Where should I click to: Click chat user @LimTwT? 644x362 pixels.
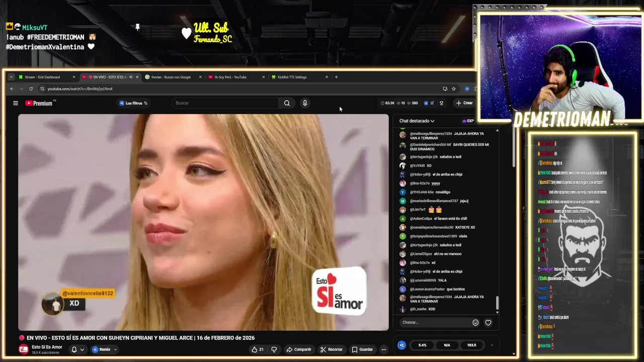point(418,210)
